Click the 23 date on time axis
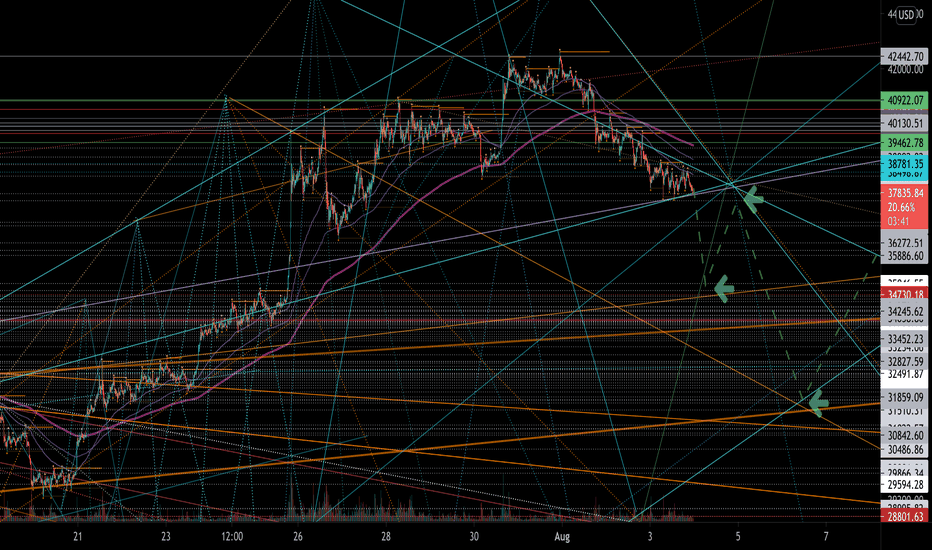Screen dimensions: 932x550 click(166, 537)
